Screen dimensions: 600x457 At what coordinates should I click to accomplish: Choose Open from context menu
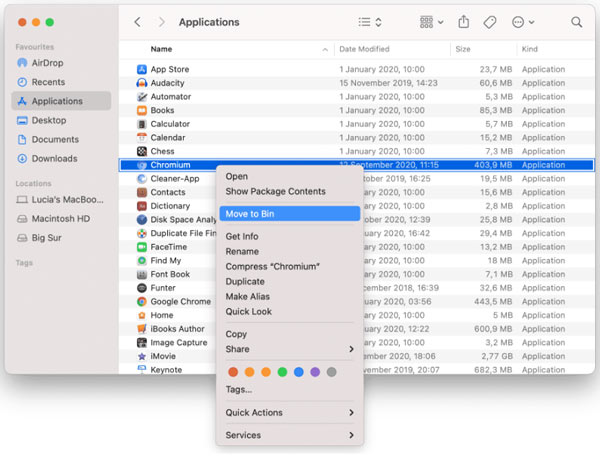290,176
